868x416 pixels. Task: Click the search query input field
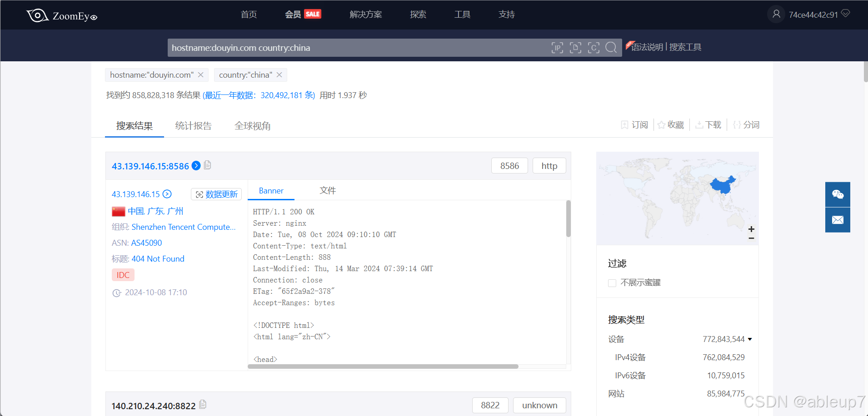pyautogui.click(x=359, y=48)
